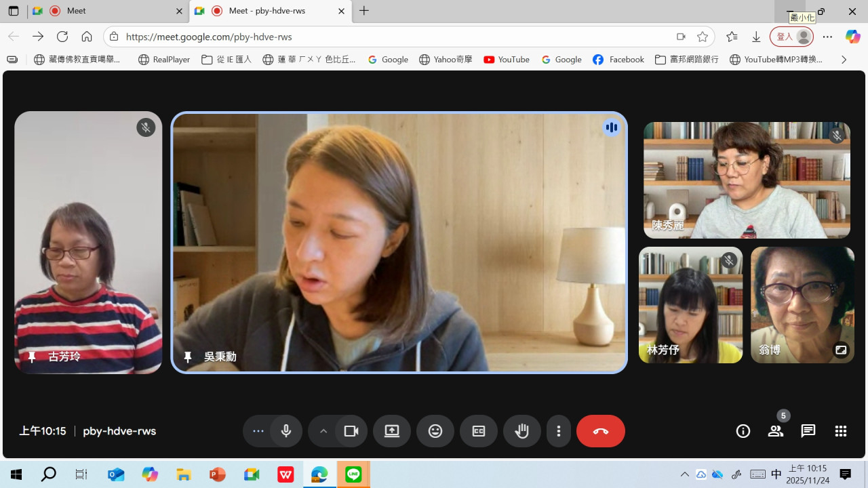Open the meeting details info icon

point(743,431)
